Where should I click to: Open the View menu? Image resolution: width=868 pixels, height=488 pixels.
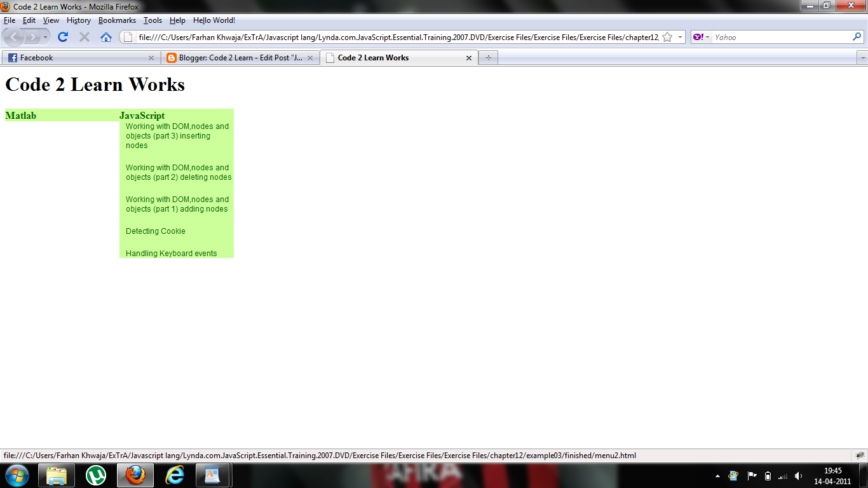[51, 20]
